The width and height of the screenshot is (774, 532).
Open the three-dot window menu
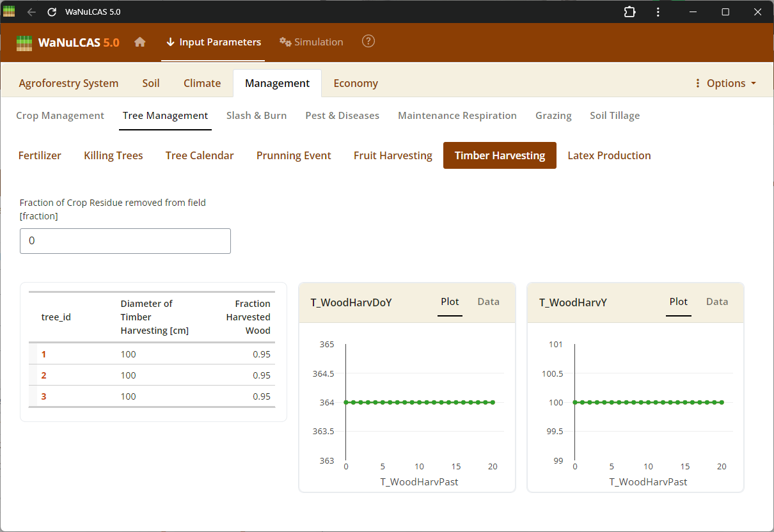point(658,12)
